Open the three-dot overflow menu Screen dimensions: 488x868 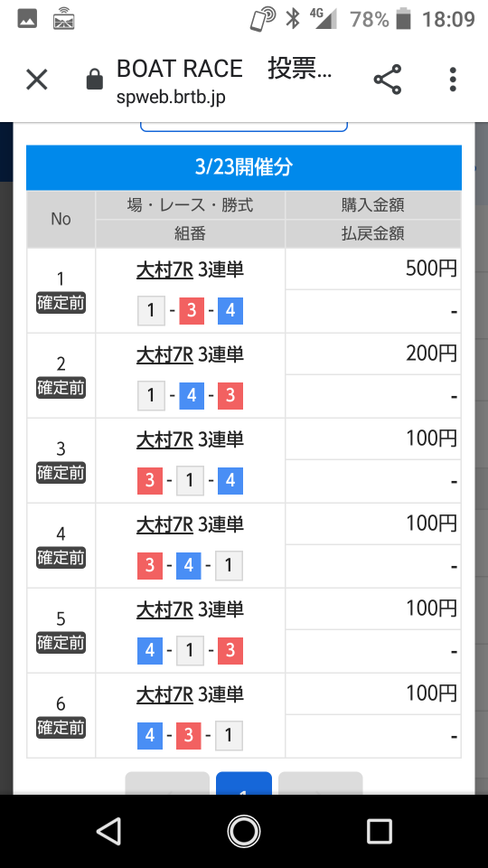453,80
